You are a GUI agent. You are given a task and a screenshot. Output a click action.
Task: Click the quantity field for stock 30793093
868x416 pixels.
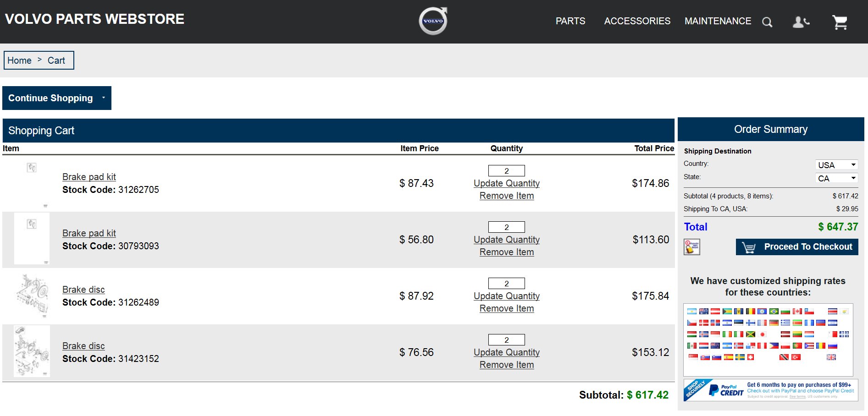coord(506,227)
